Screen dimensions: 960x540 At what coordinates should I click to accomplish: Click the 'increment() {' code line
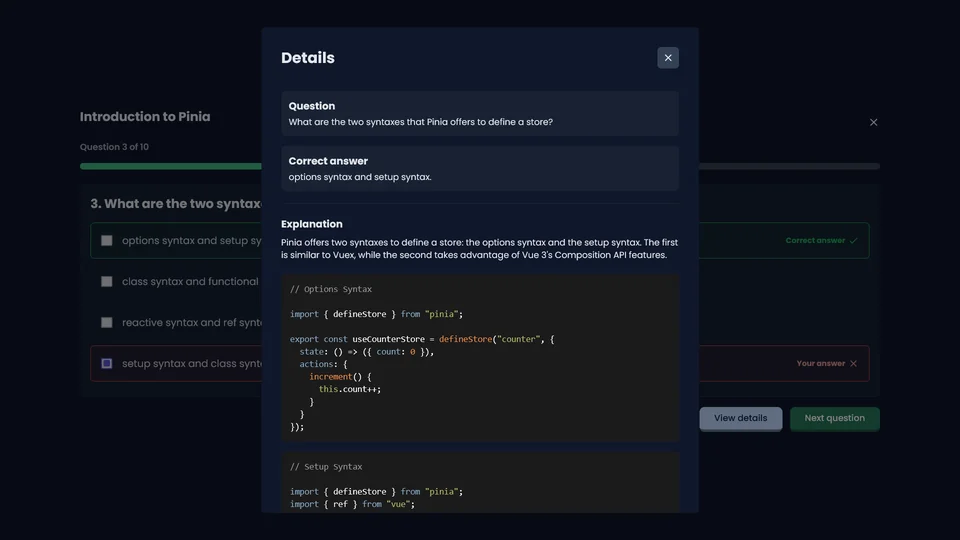pyautogui.click(x=340, y=377)
